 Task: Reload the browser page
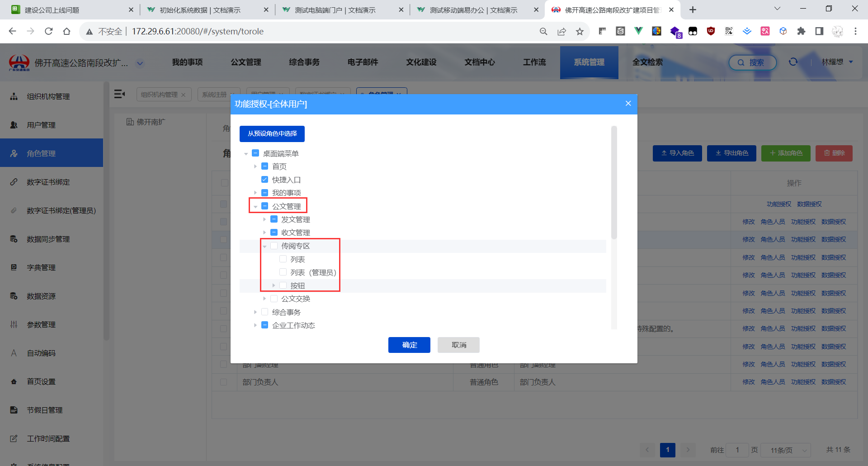(x=49, y=31)
